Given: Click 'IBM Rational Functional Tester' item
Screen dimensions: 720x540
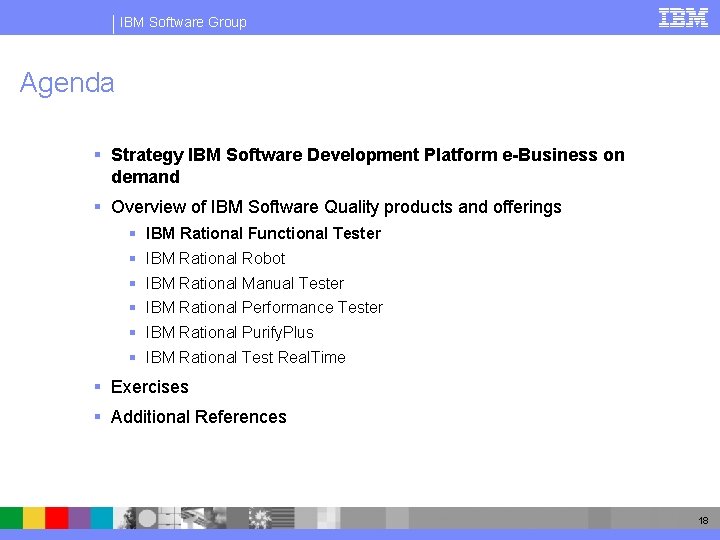Looking at the screenshot, I should (263, 233).
